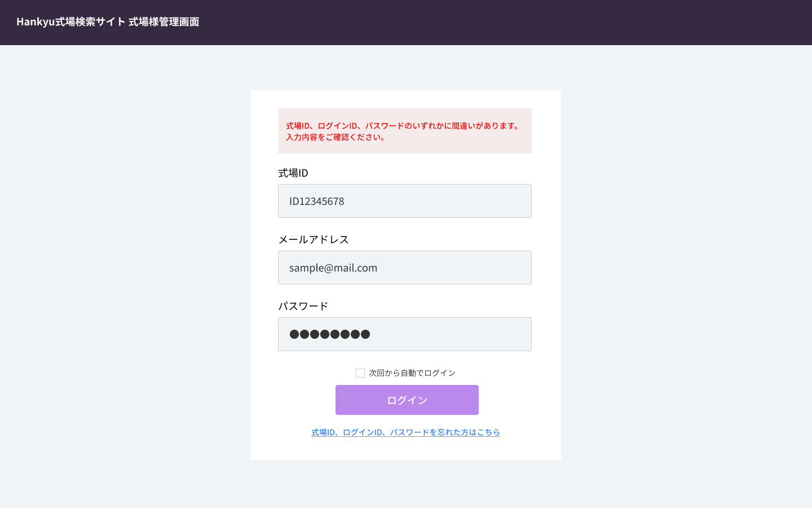The height and width of the screenshot is (508, 812).
Task: Click the メールアドレス field label
Action: [314, 239]
